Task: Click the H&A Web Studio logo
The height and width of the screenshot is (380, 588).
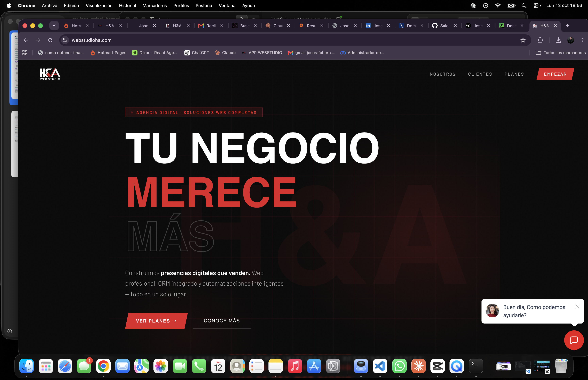Action: coord(50,74)
